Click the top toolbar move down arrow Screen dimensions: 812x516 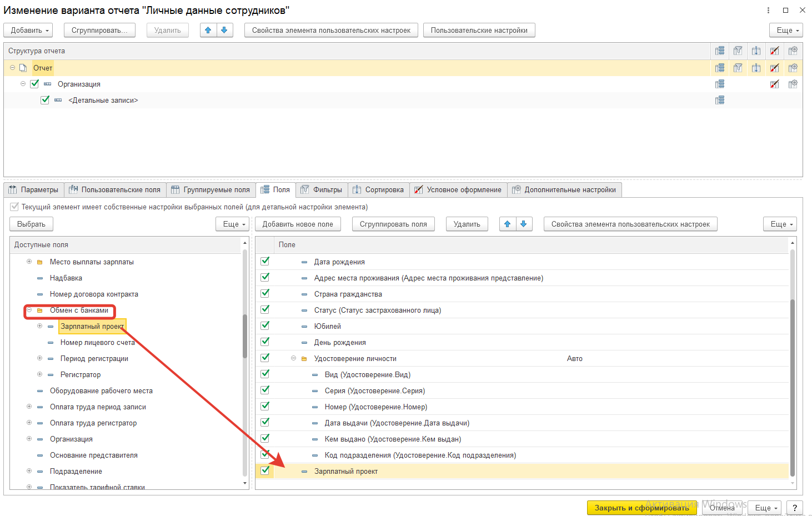click(x=224, y=30)
